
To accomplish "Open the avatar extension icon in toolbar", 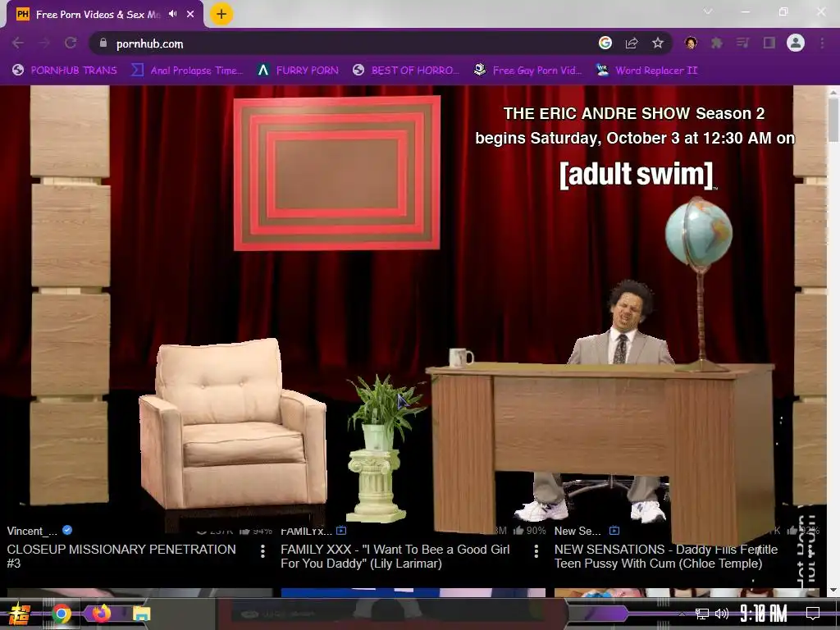I will [x=691, y=43].
